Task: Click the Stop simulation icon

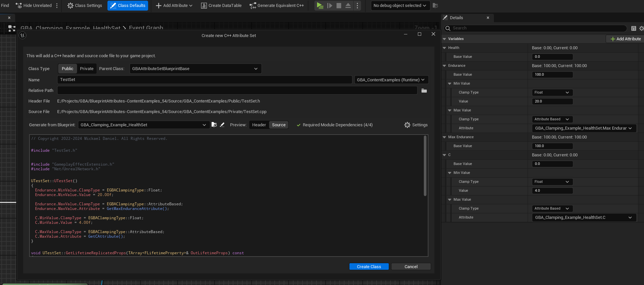Action: pos(339,5)
